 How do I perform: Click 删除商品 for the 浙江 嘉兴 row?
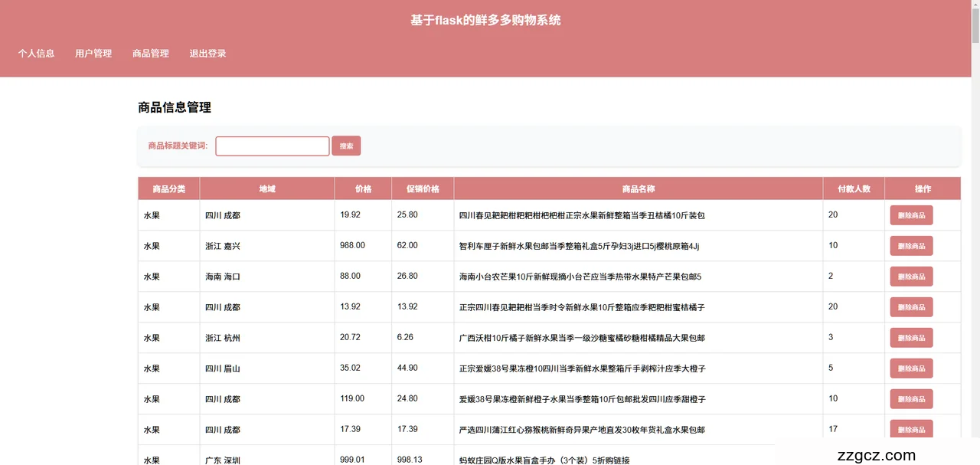(x=911, y=246)
